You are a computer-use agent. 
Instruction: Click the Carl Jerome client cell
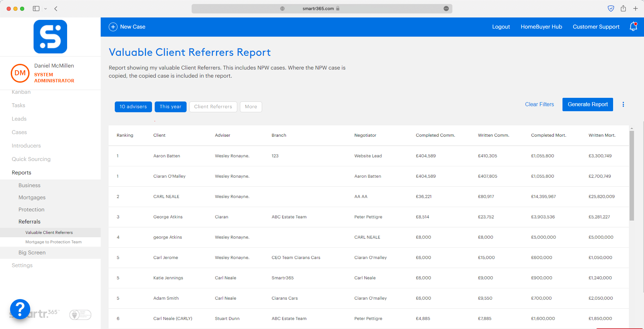165,258
